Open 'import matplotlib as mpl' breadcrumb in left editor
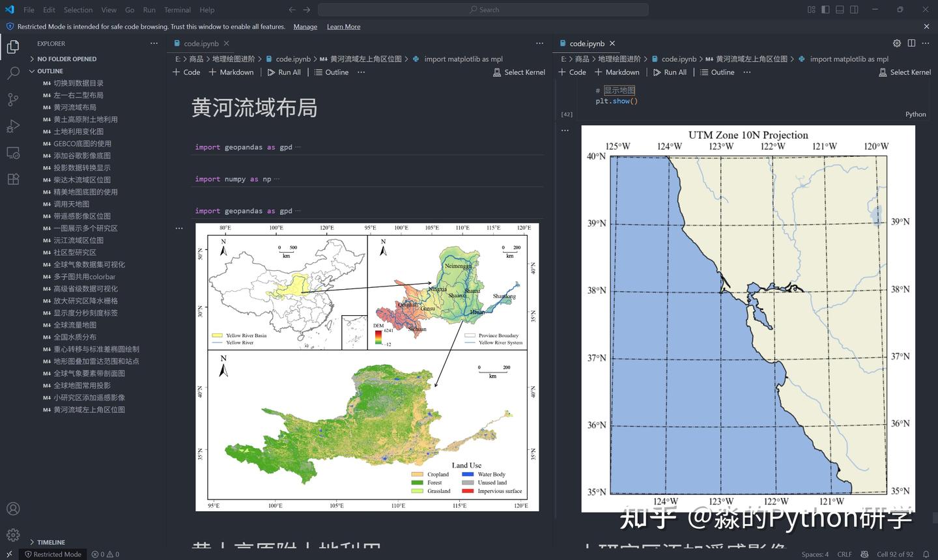The height and width of the screenshot is (560, 938). (463, 59)
